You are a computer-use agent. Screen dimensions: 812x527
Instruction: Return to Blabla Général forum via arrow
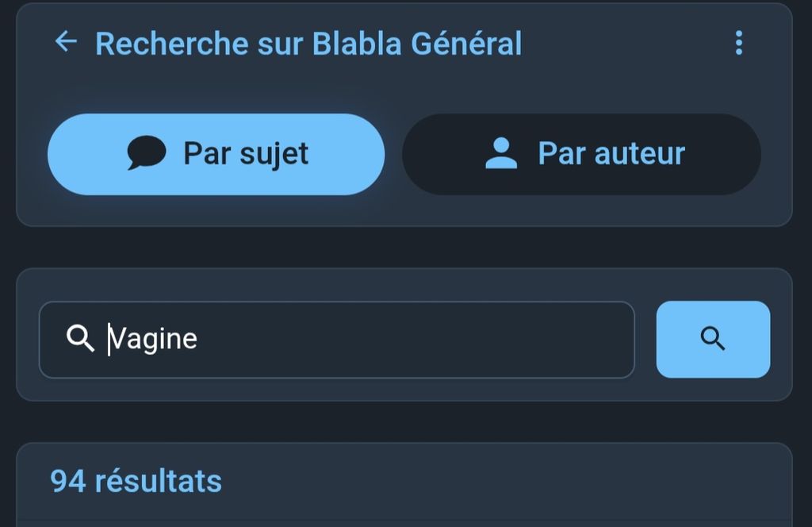click(66, 42)
